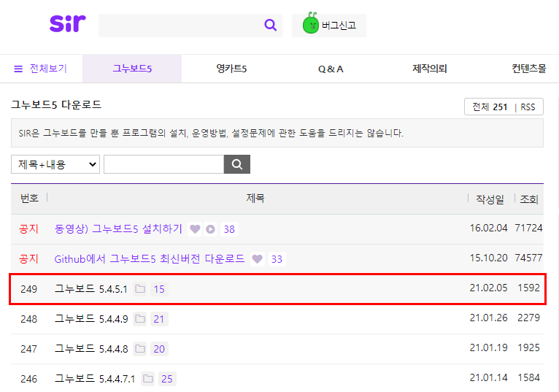Open the 그누보드 5.4.4.9 post
559x392 pixels.
click(91, 319)
